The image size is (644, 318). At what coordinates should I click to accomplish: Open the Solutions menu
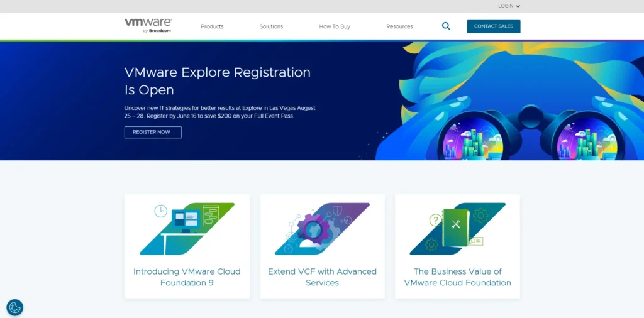tap(271, 26)
